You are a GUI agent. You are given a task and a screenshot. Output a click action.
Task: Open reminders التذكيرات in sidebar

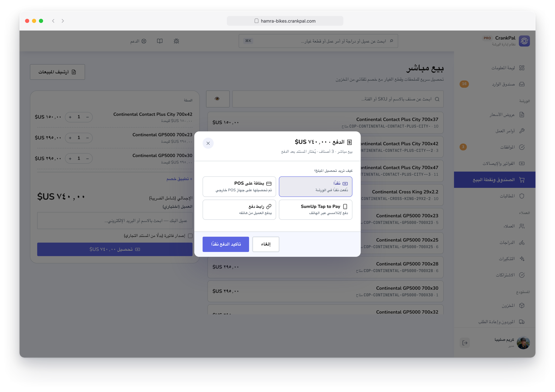pos(495,259)
